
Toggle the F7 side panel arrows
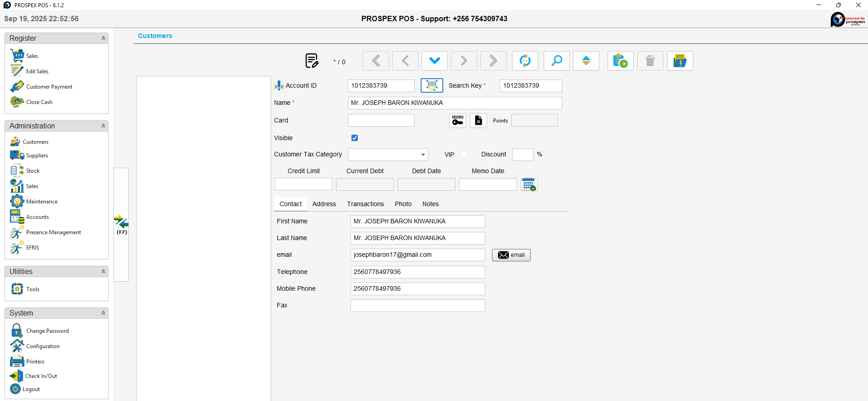121,224
